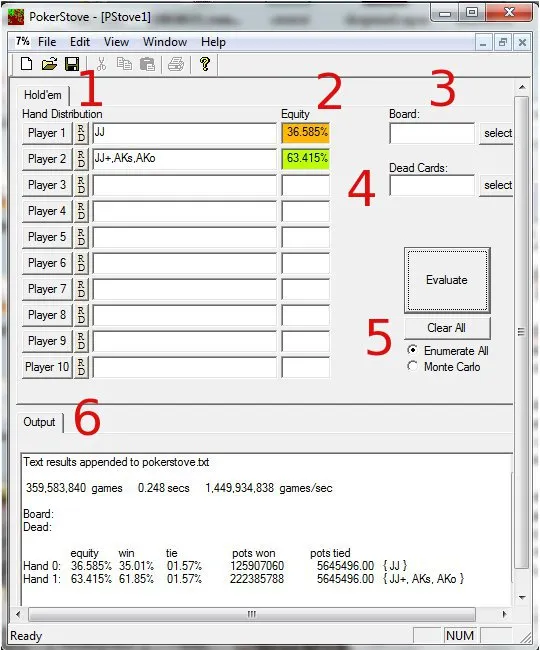Click the empty Player 3 hand distribution field
540x650 pixels.
(184, 185)
